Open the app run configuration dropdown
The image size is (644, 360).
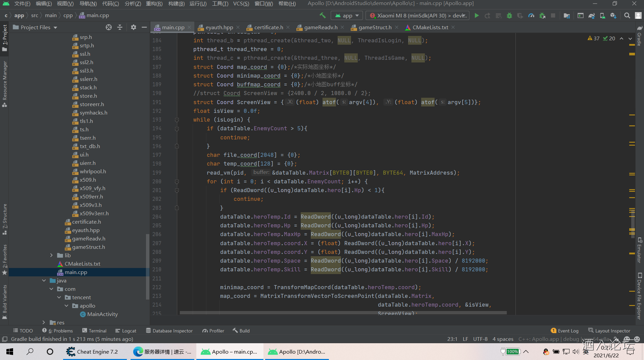(347, 15)
